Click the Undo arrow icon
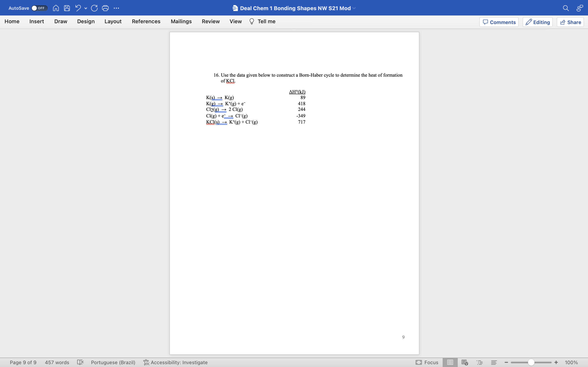Screen dimensions: 588x367 click(x=78, y=8)
